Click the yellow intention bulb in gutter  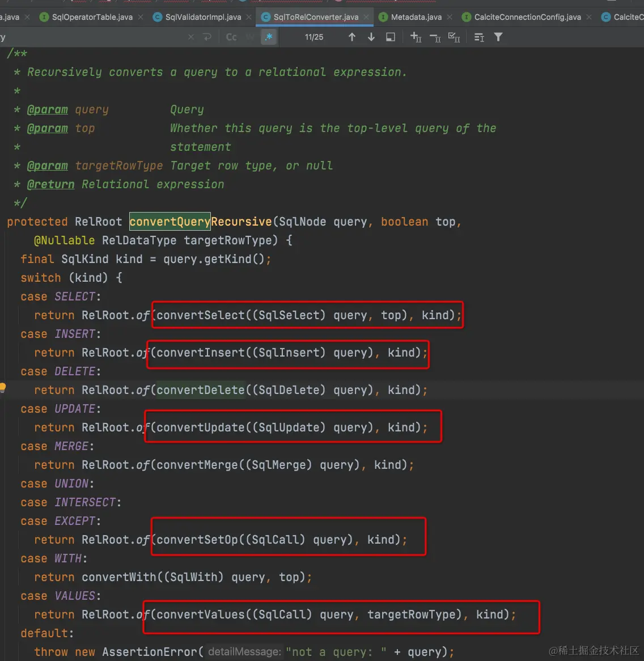2,387
